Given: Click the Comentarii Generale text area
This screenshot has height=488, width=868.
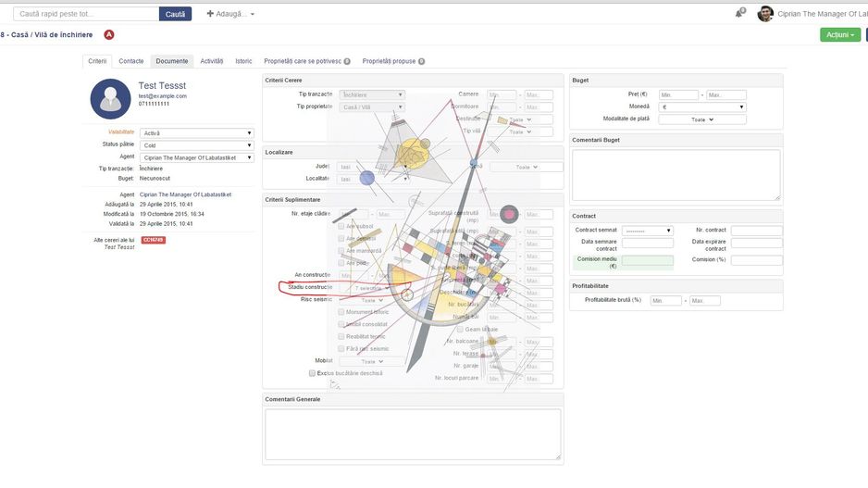Looking at the screenshot, I should pyautogui.click(x=413, y=433).
